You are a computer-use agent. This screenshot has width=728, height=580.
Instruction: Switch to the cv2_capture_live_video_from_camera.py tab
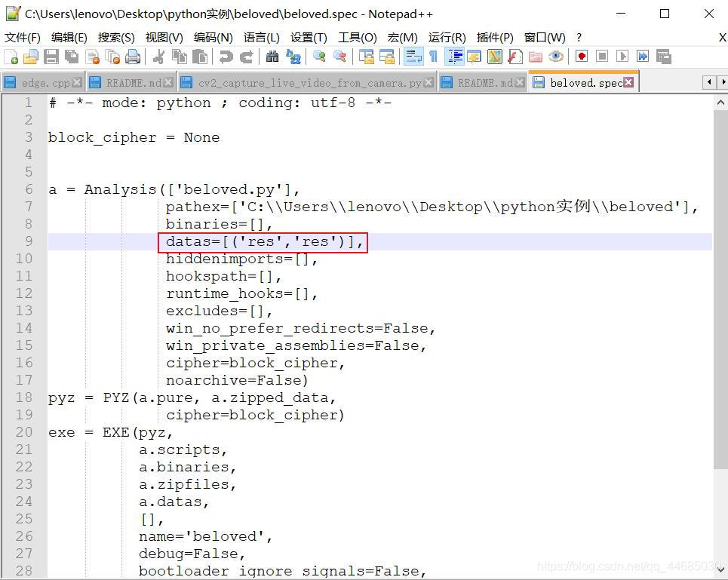click(309, 83)
